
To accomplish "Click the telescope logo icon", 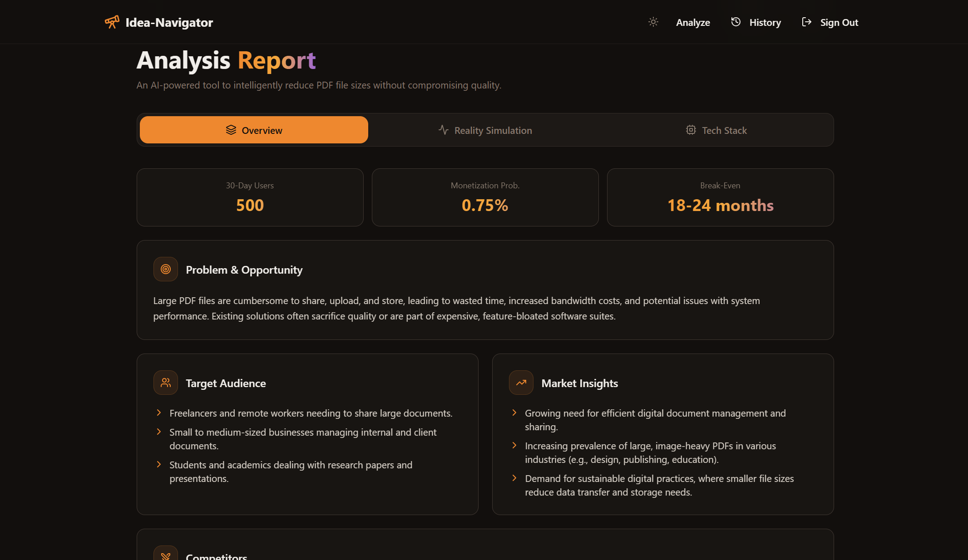I will pos(112,22).
